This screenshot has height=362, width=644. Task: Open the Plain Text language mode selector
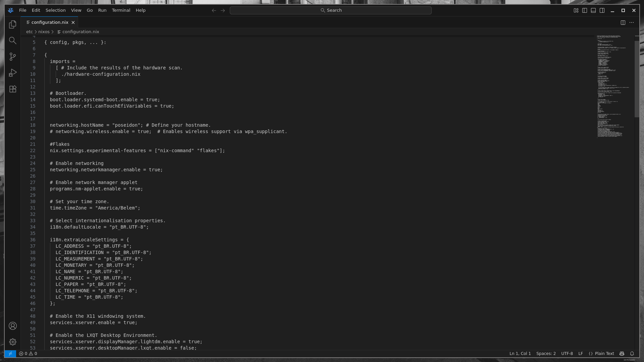604,354
